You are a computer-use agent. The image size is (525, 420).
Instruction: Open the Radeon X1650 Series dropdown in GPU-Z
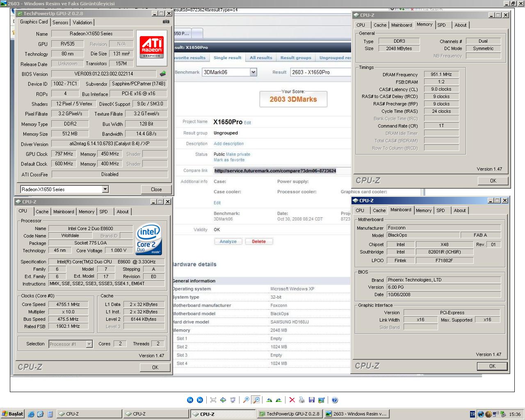click(105, 189)
